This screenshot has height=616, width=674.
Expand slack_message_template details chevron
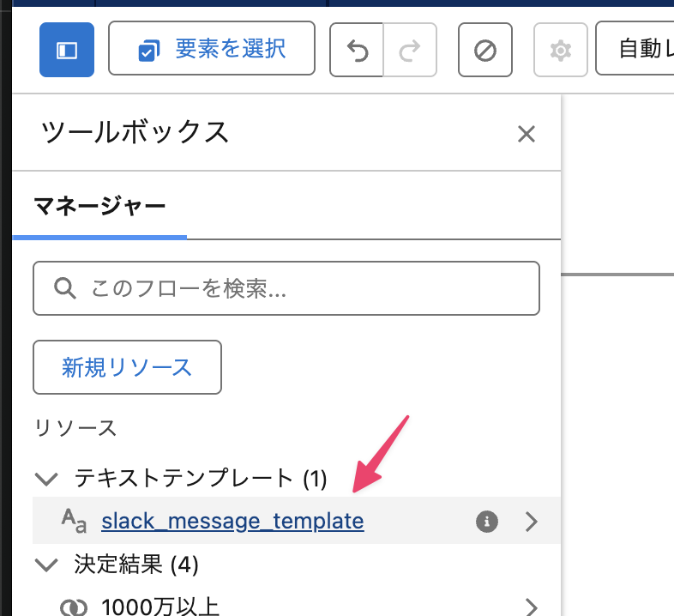click(x=532, y=522)
